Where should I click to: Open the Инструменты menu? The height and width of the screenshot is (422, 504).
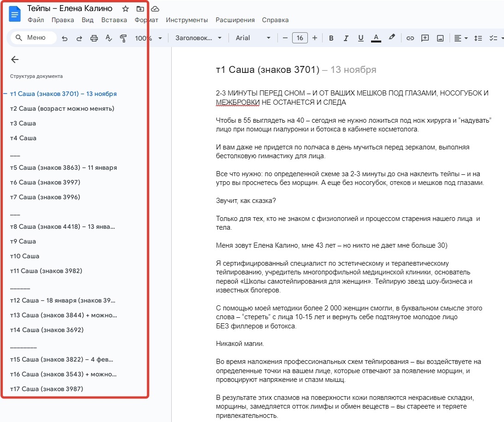(187, 20)
